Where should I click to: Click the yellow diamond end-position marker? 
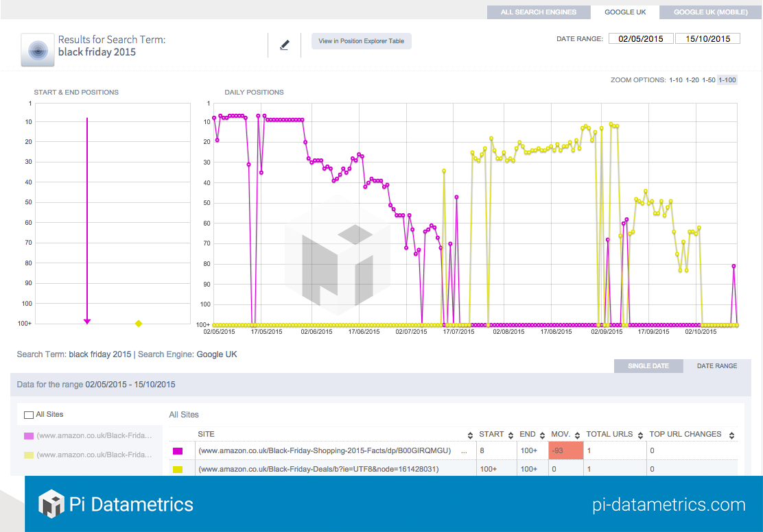coord(139,324)
